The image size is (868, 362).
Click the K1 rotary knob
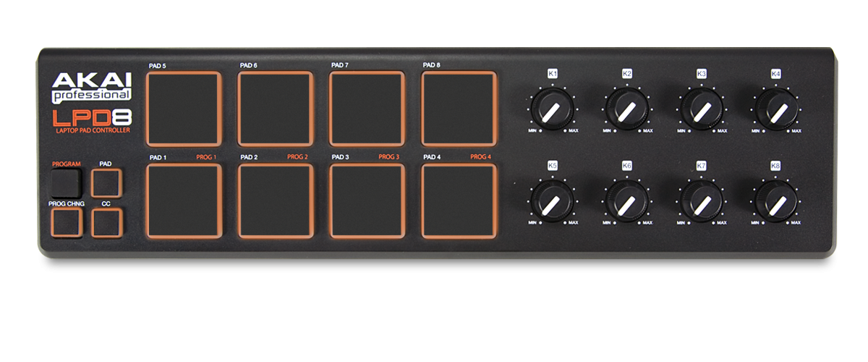coord(552,110)
